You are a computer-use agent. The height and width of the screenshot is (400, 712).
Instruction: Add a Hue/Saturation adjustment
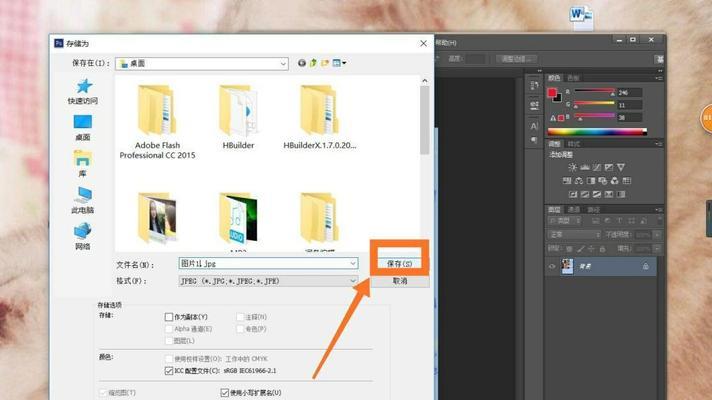click(567, 181)
